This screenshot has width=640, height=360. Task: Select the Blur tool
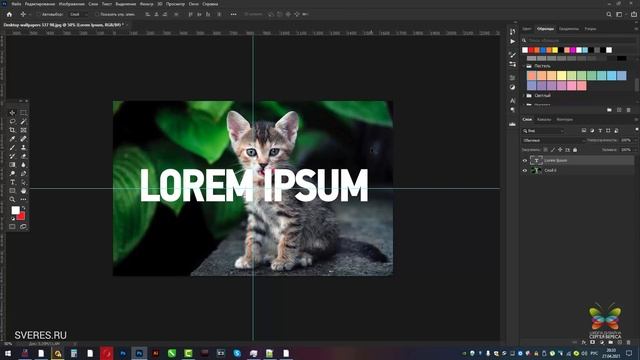coord(23,165)
